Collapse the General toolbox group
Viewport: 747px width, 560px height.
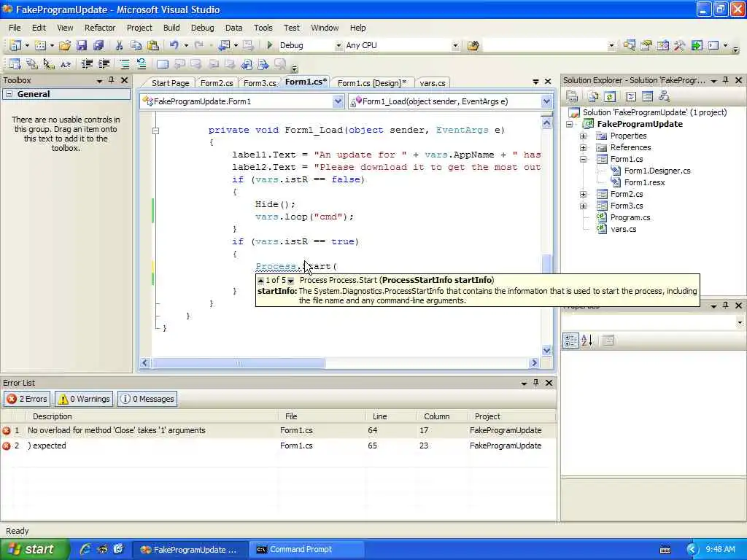pos(9,94)
